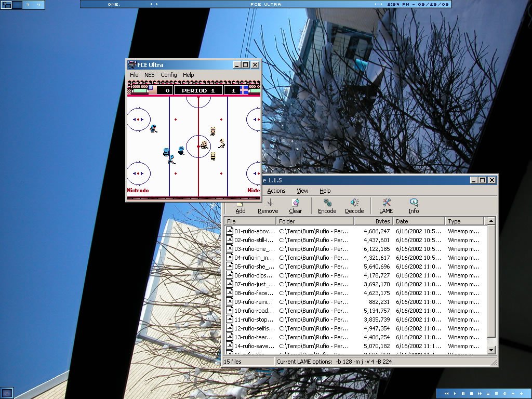Click the bottom-left corner desktop icon
The height and width of the screenshot is (399, 532).
pyautogui.click(x=7, y=393)
